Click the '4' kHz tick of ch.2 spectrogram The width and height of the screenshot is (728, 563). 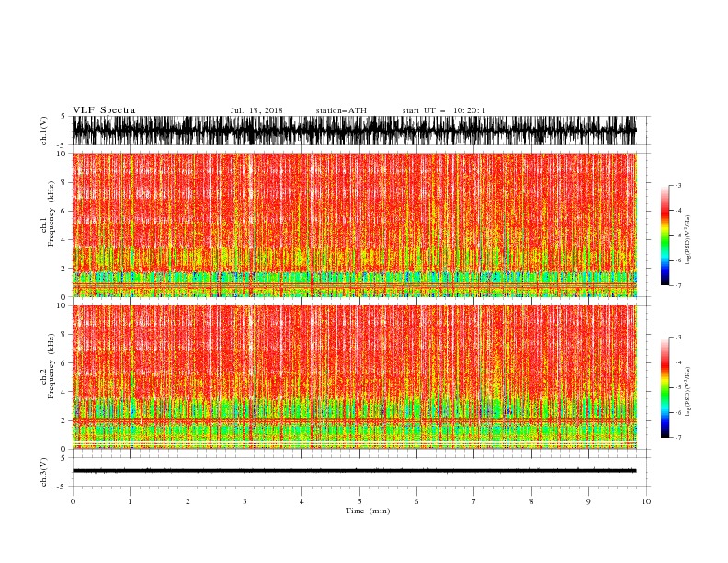(64, 392)
